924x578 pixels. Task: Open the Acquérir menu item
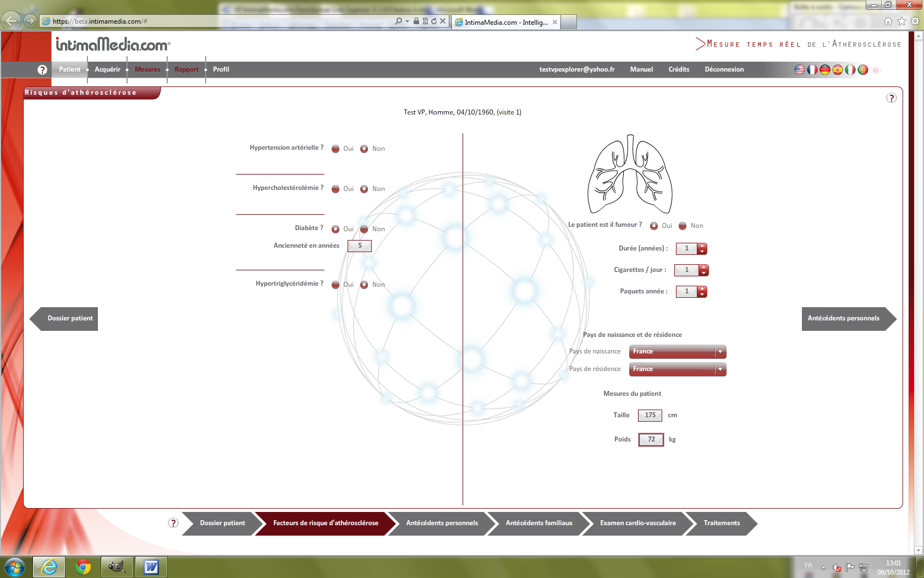[107, 69]
